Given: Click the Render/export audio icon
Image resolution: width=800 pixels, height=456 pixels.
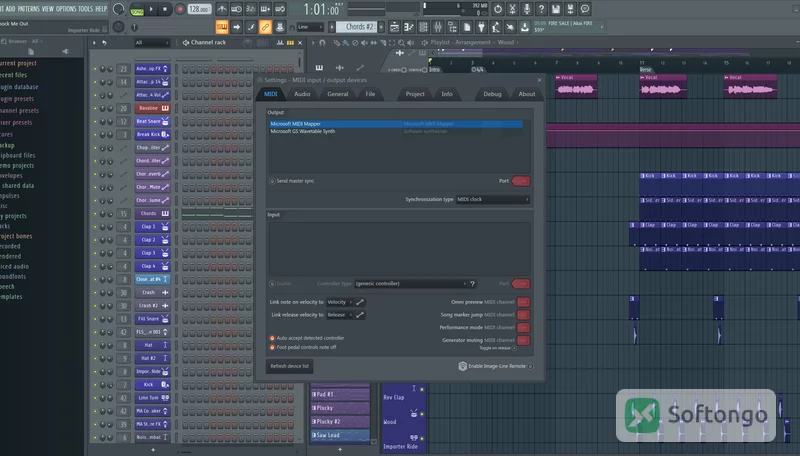Looking at the screenshot, I should (x=570, y=9).
